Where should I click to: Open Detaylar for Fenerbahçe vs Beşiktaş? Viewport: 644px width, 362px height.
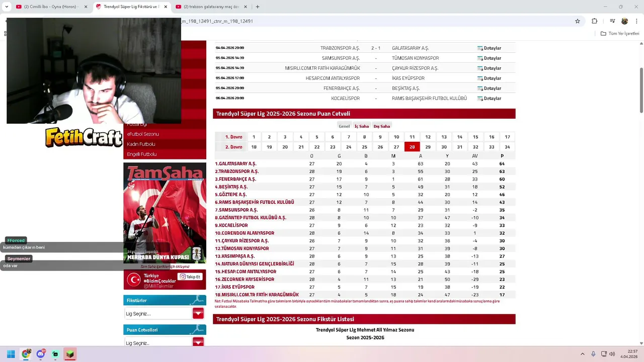click(x=490, y=88)
